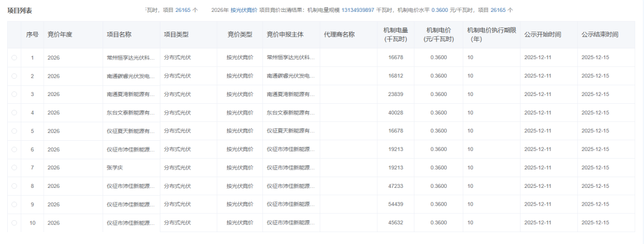Click the blue 按光伏竞价 text in summary
Image resolution: width=644 pixels, height=244 pixels.
[x=244, y=10]
